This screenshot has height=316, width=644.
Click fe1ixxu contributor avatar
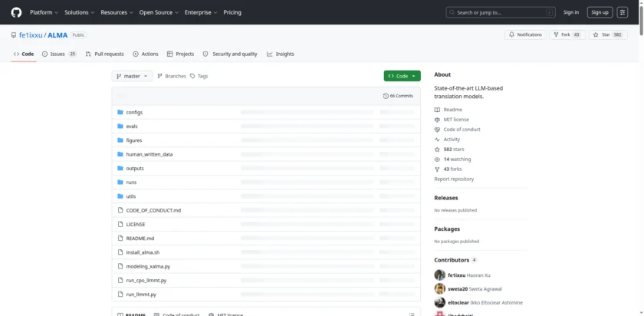[x=439, y=275]
